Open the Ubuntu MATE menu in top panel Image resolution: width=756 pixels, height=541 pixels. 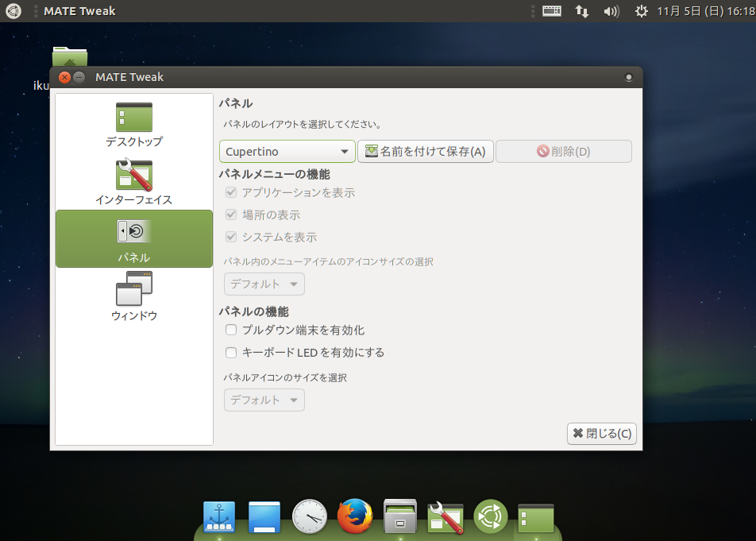click(x=13, y=10)
